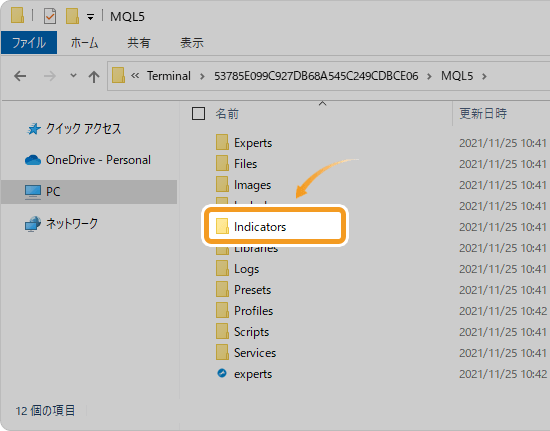Open the ファイル ribbon tab
The height and width of the screenshot is (431, 550).
click(29, 42)
